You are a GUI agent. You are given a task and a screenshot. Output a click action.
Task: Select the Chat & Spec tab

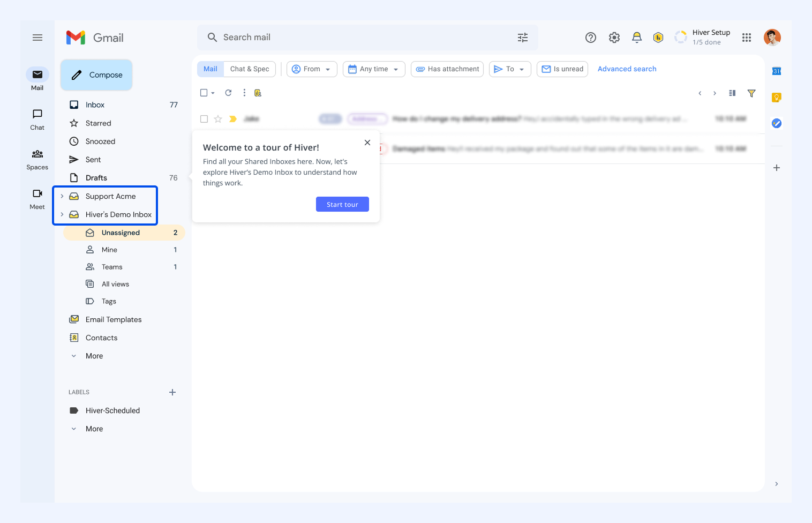250,69
